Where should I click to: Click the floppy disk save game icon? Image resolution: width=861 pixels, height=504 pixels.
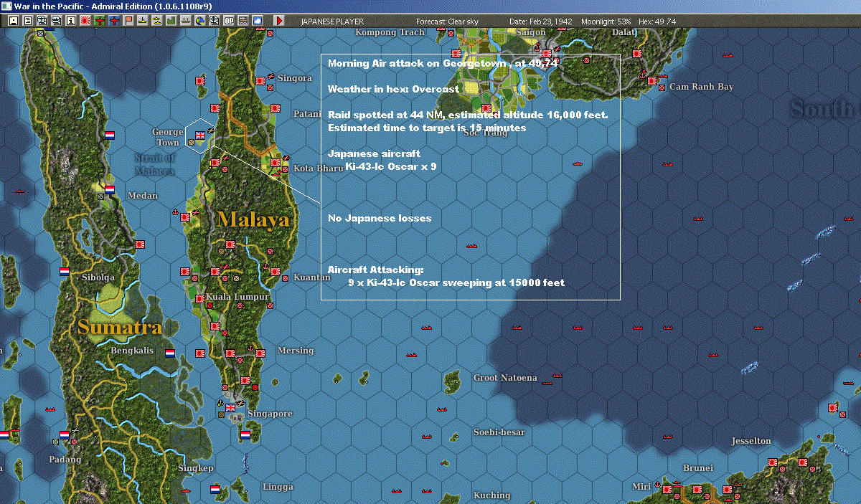click(x=13, y=21)
